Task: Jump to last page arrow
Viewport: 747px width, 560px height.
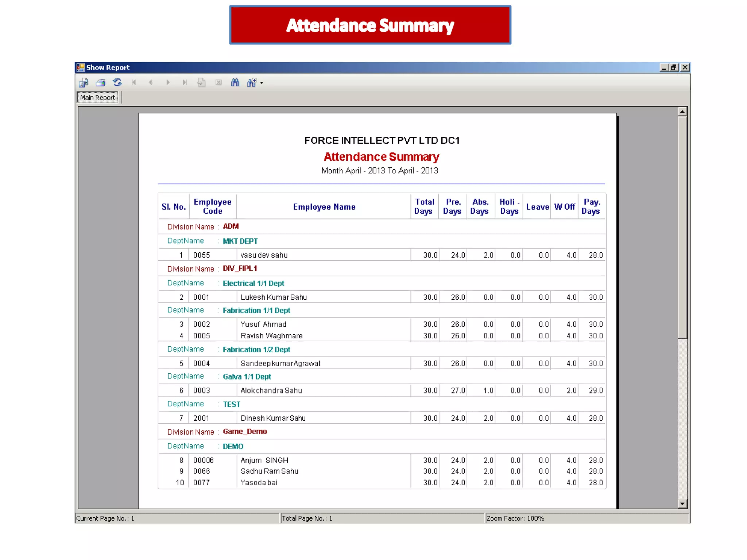Action: click(185, 83)
